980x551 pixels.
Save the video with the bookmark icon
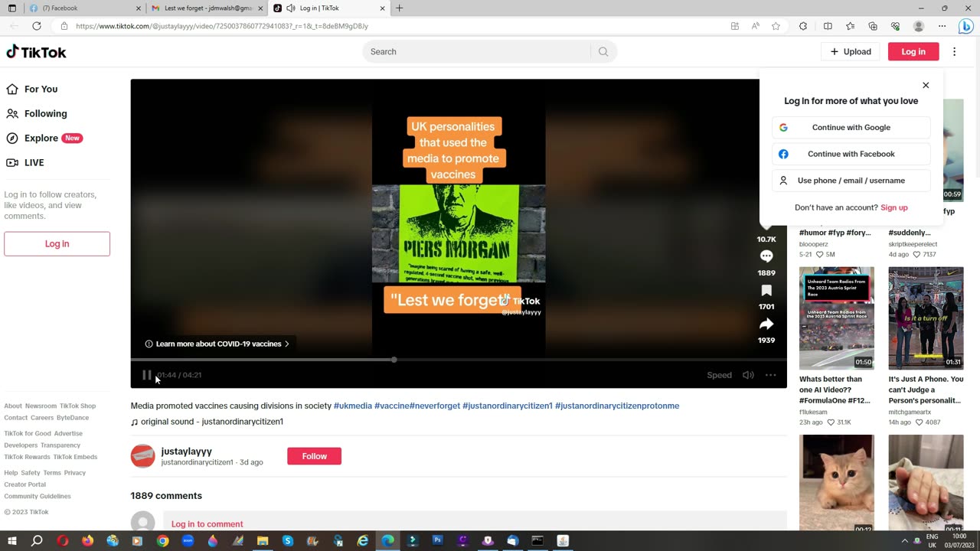pyautogui.click(x=766, y=290)
